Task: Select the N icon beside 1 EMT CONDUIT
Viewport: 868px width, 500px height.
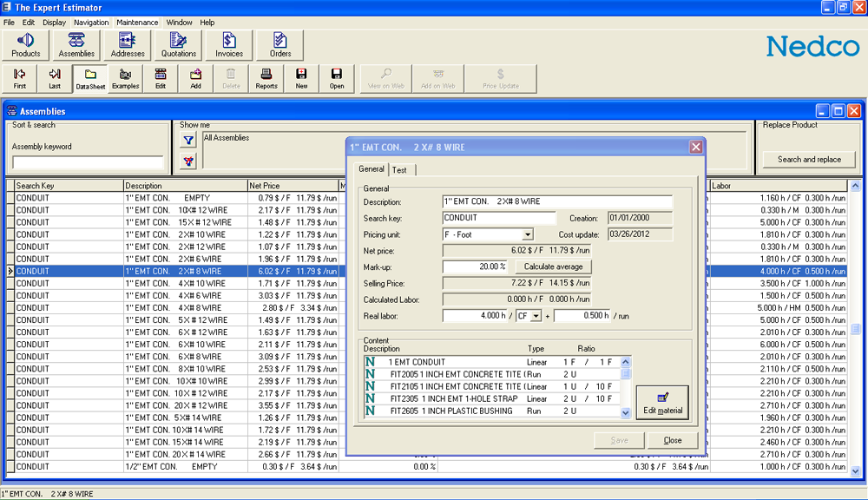Action: 371,362
